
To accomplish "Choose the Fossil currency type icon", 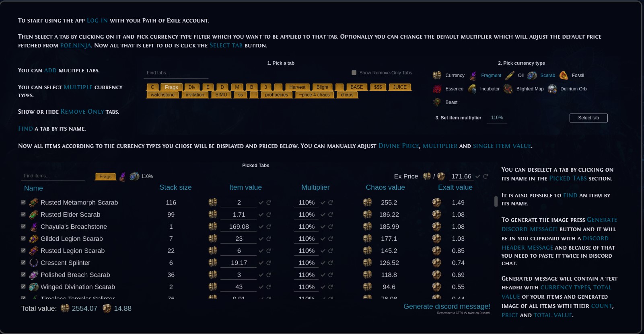I will [x=564, y=76].
